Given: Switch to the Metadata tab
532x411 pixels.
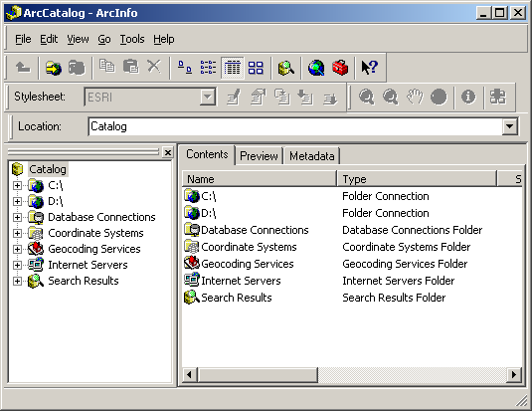Looking at the screenshot, I should (x=312, y=156).
